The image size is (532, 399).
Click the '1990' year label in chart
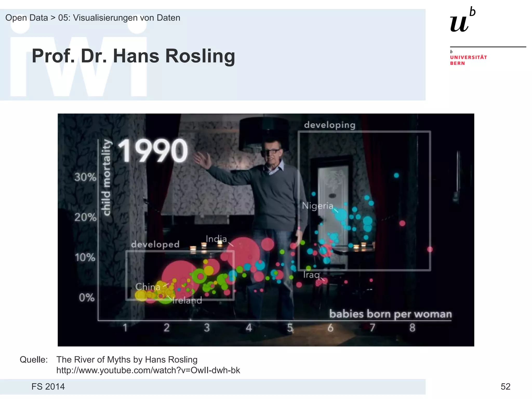(x=153, y=151)
